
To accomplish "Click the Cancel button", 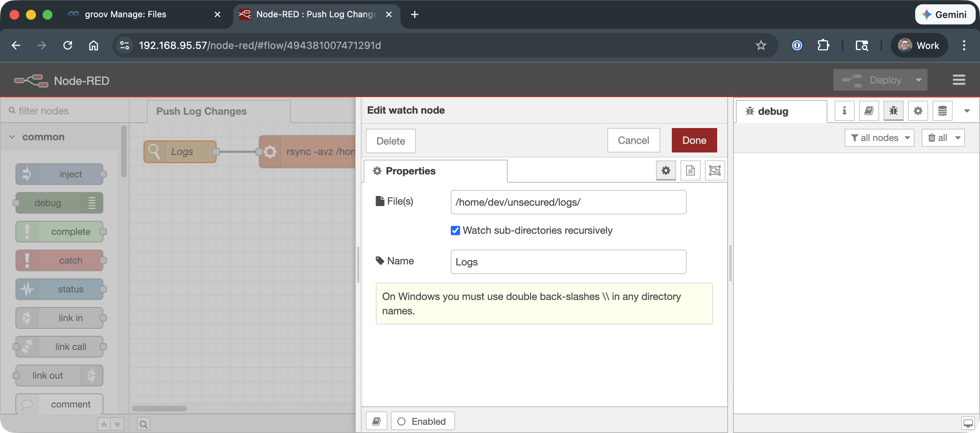I will [x=633, y=141].
